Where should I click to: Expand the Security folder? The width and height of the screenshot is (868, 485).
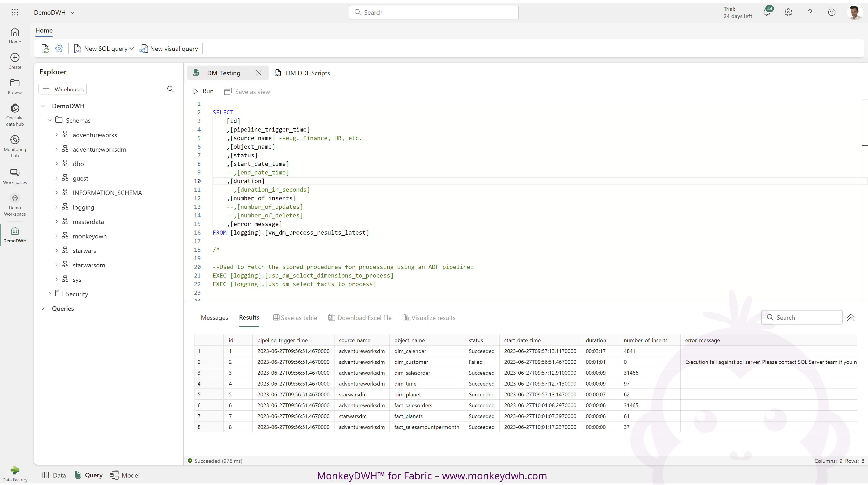[x=50, y=294]
